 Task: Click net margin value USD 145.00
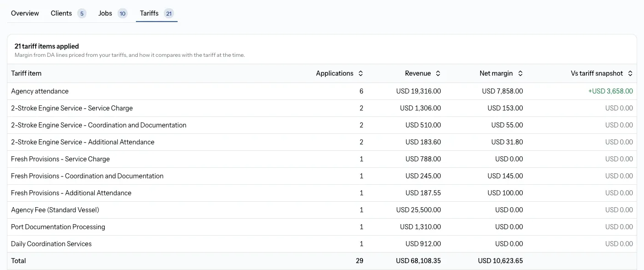click(x=505, y=176)
